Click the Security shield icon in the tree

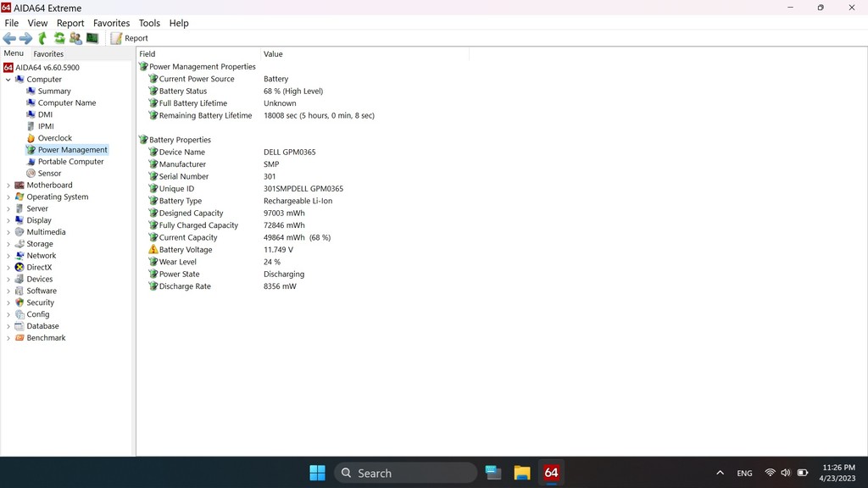(19, 302)
